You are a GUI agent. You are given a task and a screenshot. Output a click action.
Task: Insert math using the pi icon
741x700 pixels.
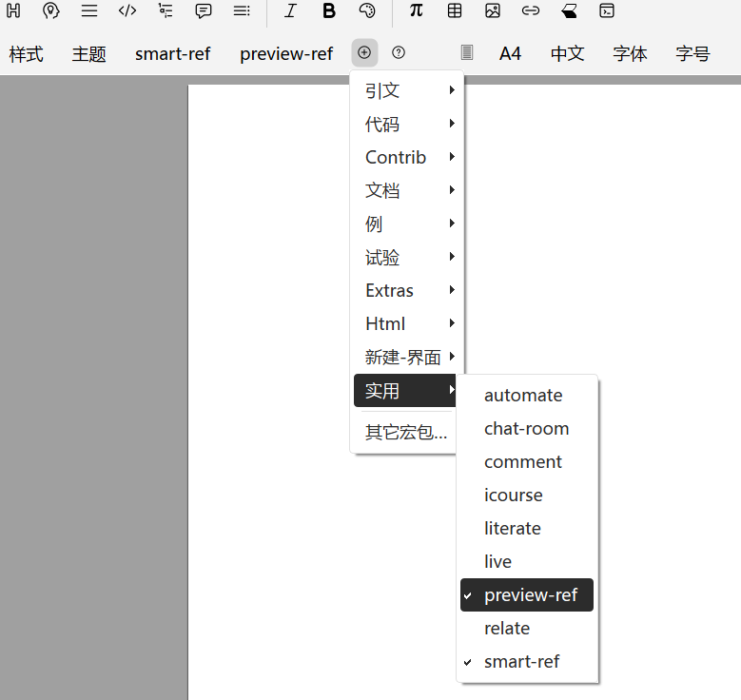coord(416,11)
